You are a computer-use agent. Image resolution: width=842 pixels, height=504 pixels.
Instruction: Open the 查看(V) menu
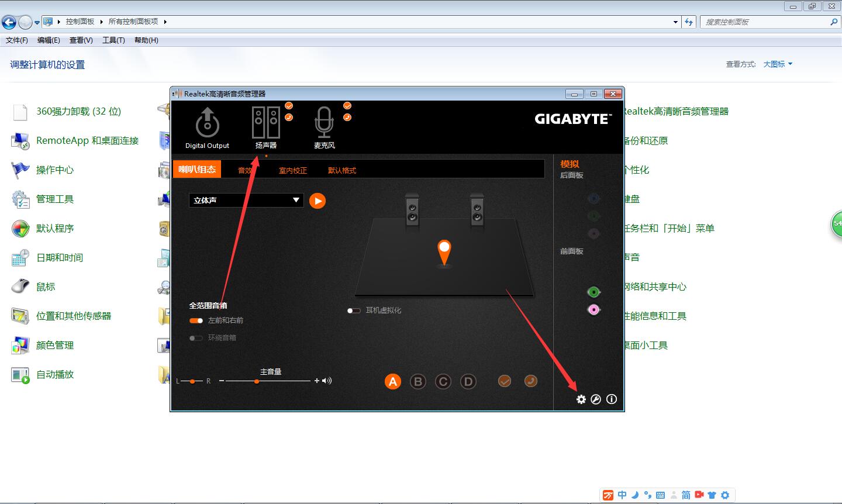click(81, 40)
